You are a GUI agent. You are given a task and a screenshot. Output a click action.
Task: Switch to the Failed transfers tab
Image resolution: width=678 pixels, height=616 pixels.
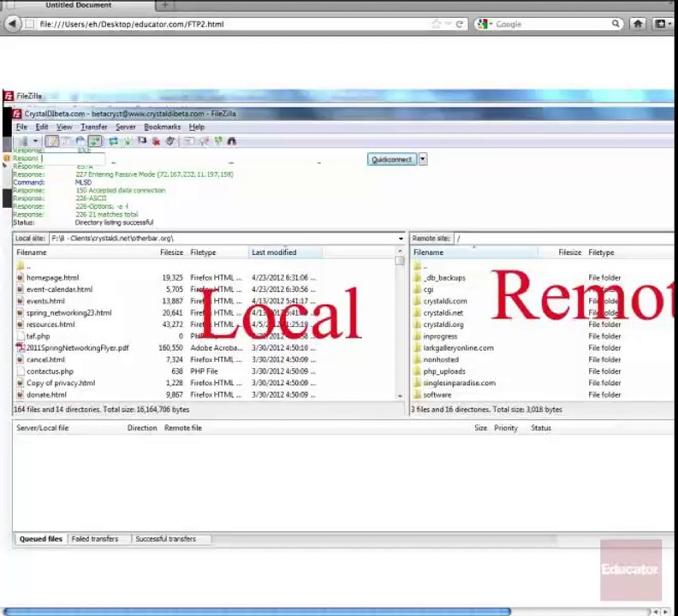pos(95,539)
